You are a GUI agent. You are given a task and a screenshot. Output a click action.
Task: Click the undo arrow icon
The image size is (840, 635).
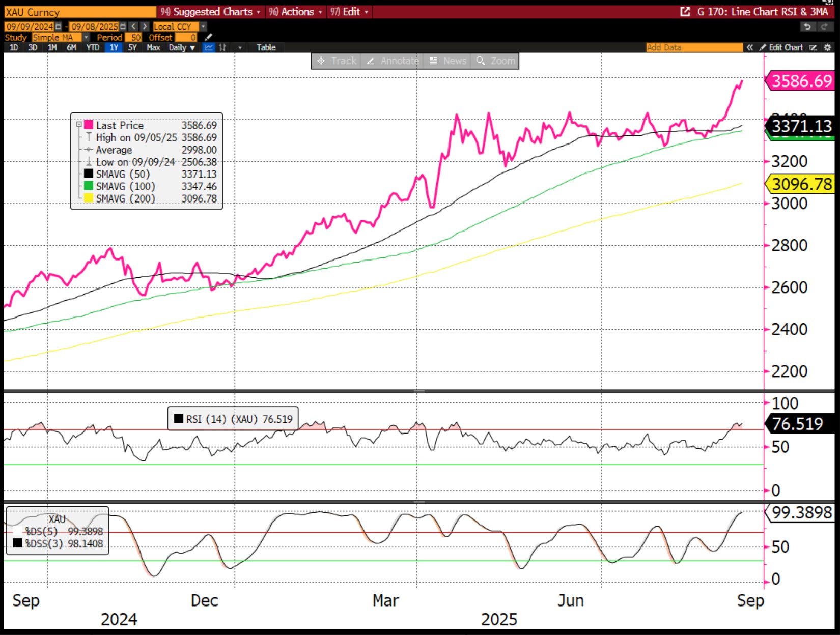(807, 26)
